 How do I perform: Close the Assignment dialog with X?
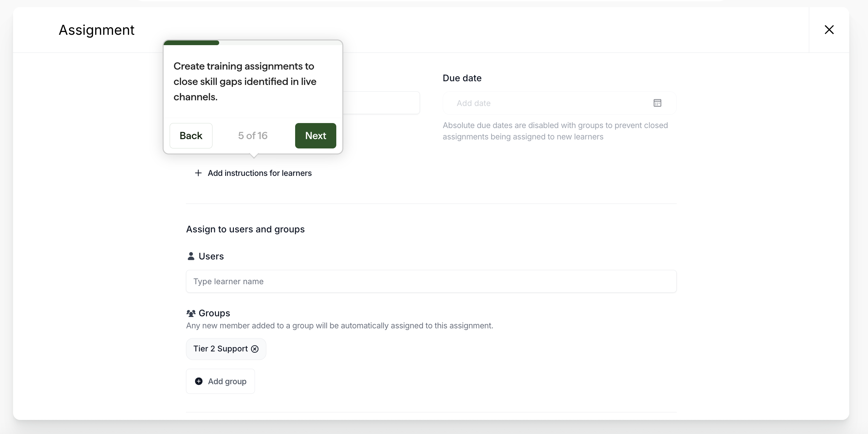point(829,30)
